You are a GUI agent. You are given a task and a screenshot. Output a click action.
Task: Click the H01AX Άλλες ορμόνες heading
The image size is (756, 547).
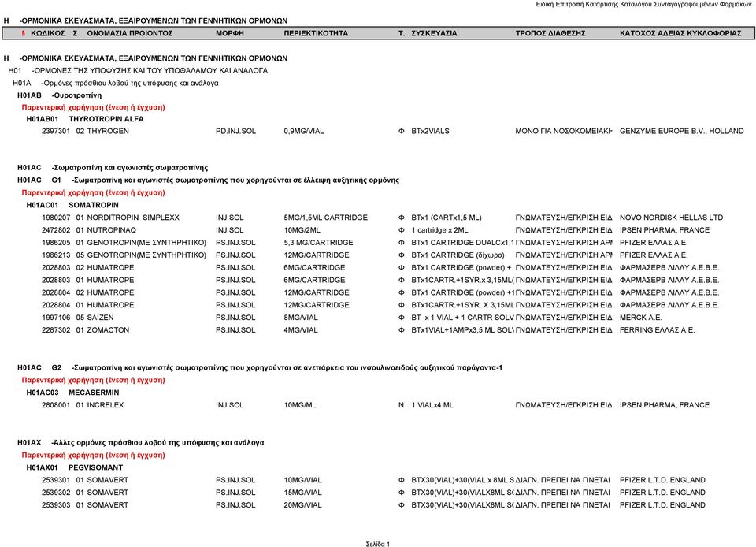[x=141, y=443]
